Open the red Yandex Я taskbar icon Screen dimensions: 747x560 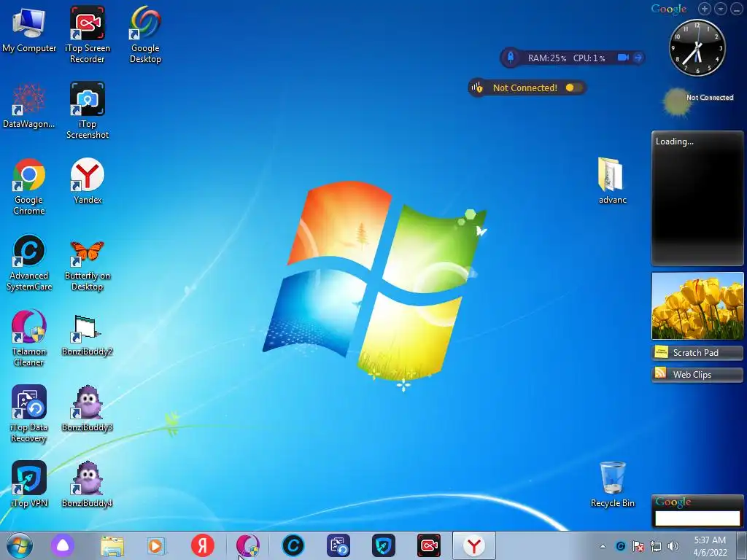[203, 545]
